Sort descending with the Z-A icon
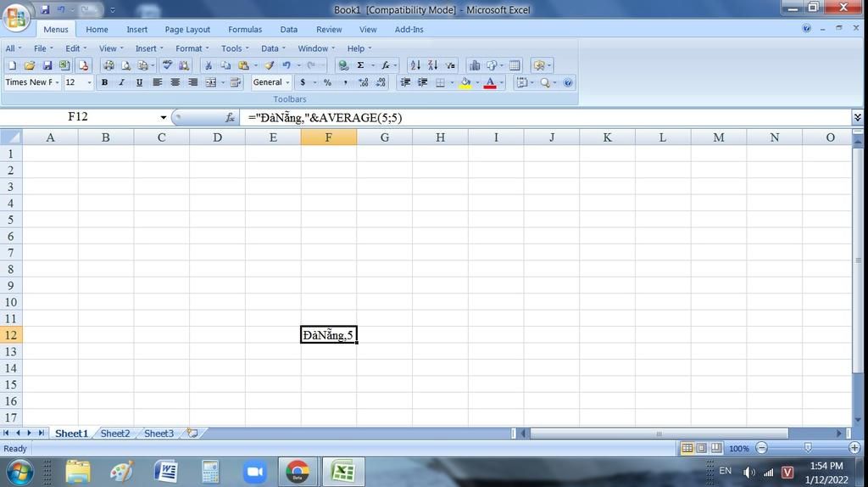 coord(432,65)
